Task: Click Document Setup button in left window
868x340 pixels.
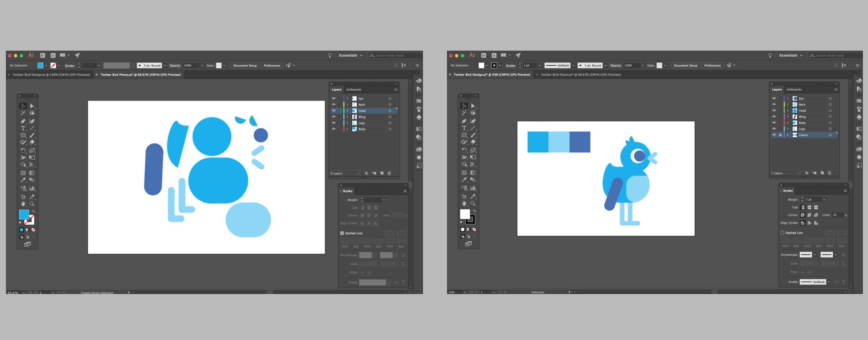Action: [x=245, y=66]
